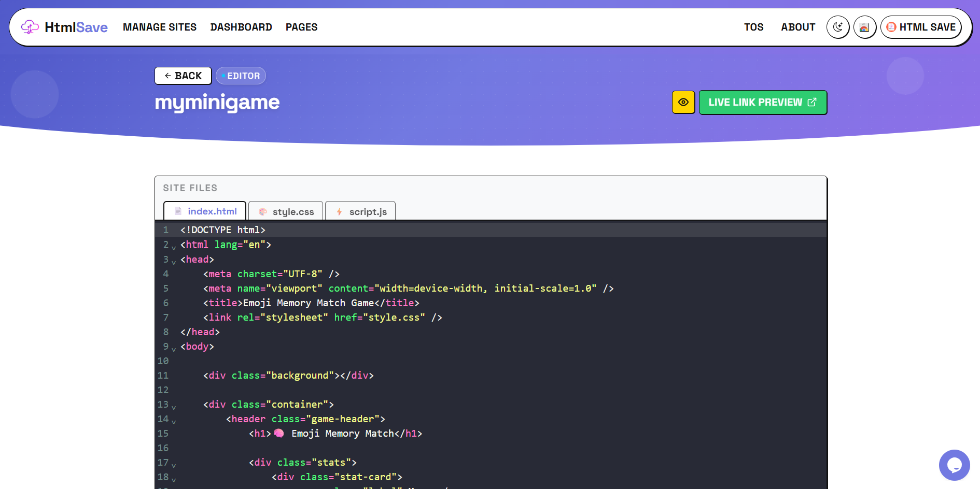Click the style.css palette icon
980x489 pixels.
tap(263, 212)
